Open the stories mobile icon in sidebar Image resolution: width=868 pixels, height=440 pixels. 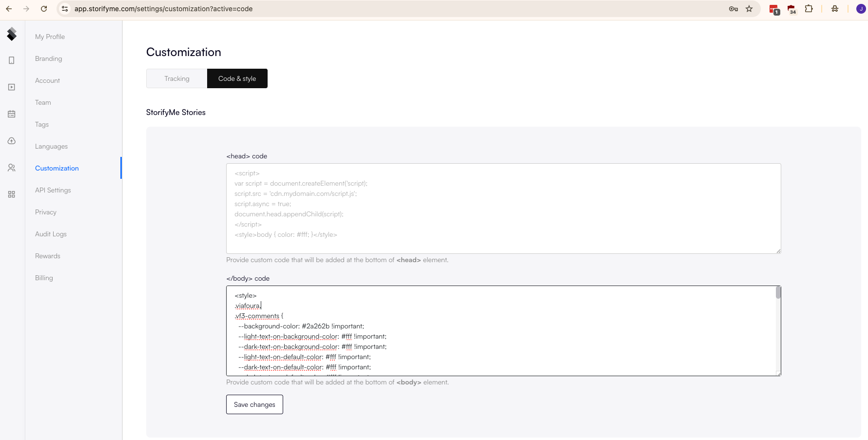tap(12, 60)
